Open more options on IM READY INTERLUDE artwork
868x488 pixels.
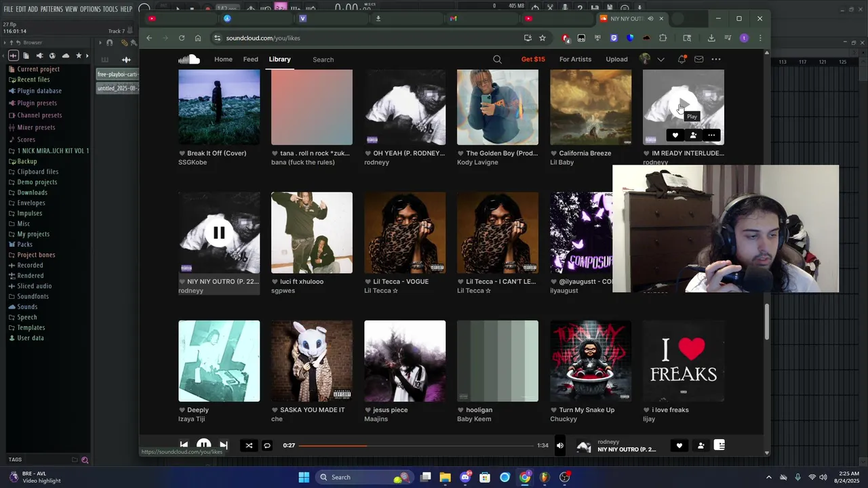point(711,136)
